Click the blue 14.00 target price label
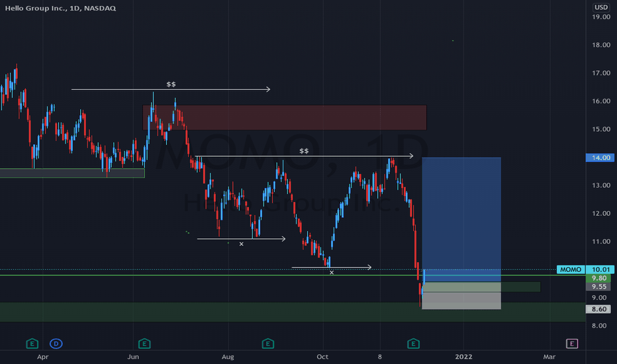Viewport: 617px width, 364px height. 600,158
